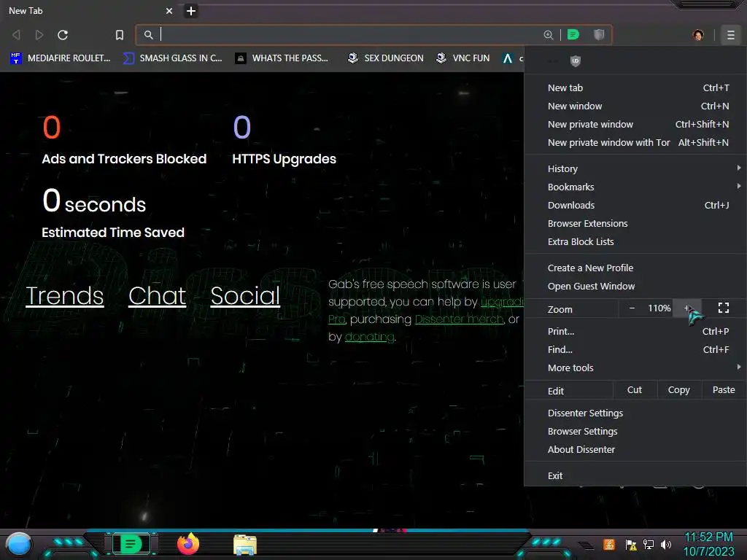Open the MEDIAFIRE ROULET... bookmark
The height and width of the screenshot is (560, 747).
tap(60, 58)
